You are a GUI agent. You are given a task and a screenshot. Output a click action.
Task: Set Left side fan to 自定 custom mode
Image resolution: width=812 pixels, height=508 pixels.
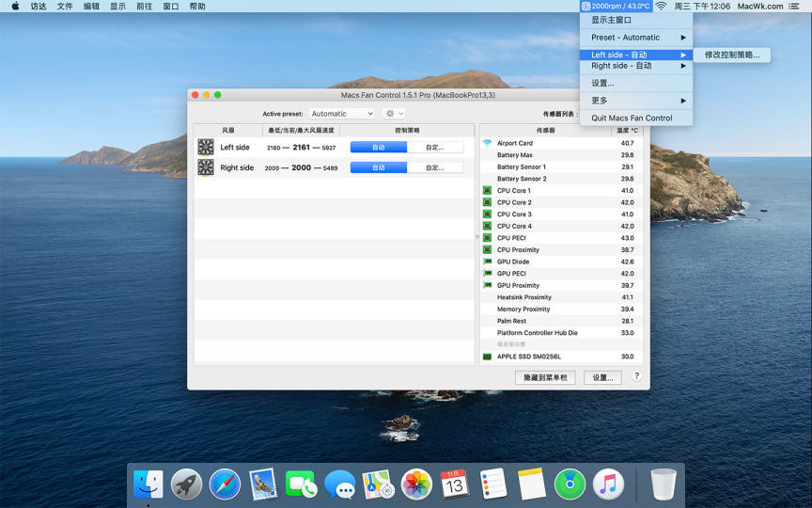tap(435, 147)
